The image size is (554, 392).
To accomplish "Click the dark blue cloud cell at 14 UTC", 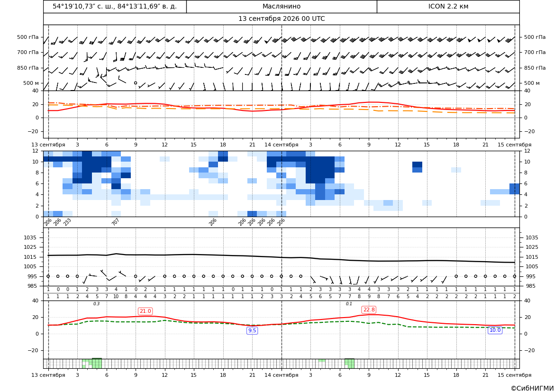I will pyautogui.click(x=417, y=164).
